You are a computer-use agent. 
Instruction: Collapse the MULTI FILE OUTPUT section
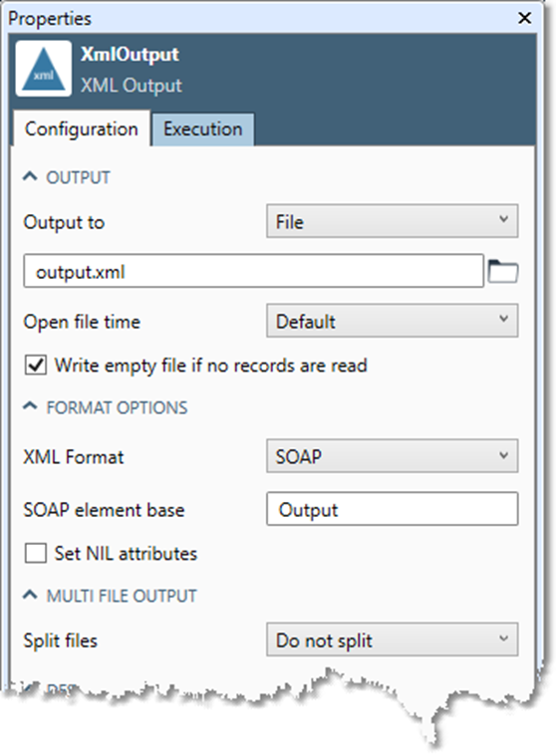[x=30, y=596]
